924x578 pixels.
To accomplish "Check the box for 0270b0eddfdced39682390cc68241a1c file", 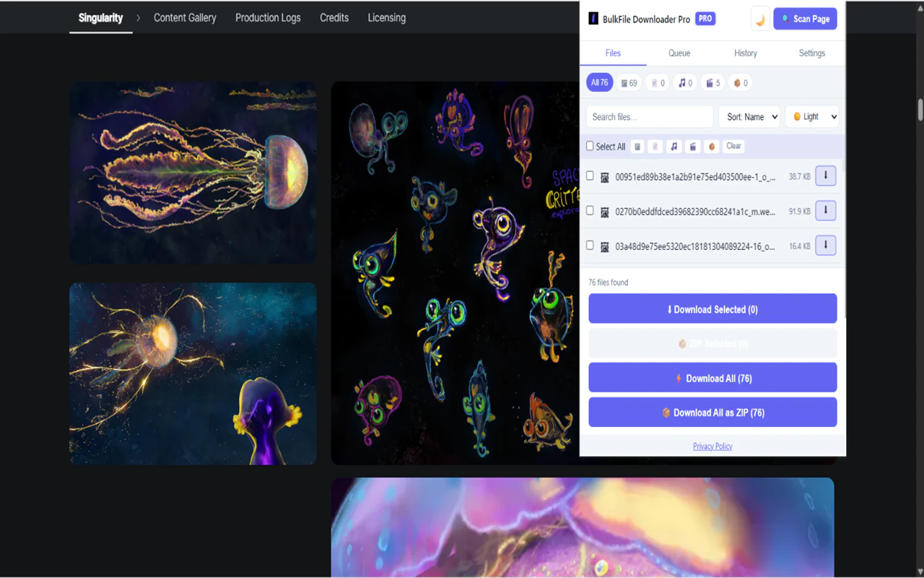I will [590, 210].
